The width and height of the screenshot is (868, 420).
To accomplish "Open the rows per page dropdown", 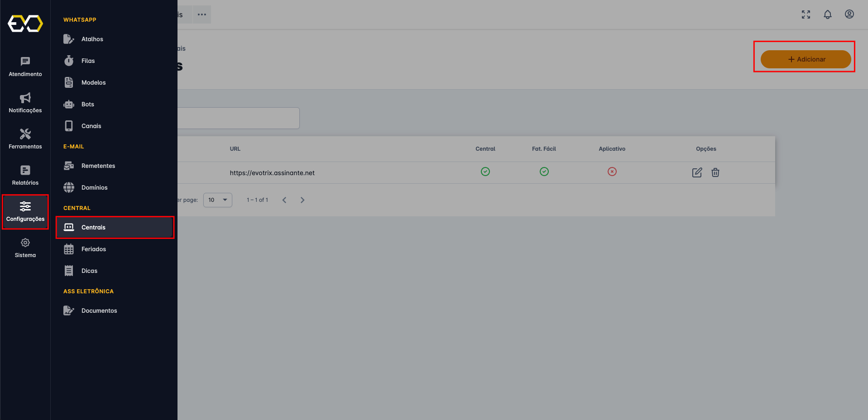I will [x=218, y=200].
